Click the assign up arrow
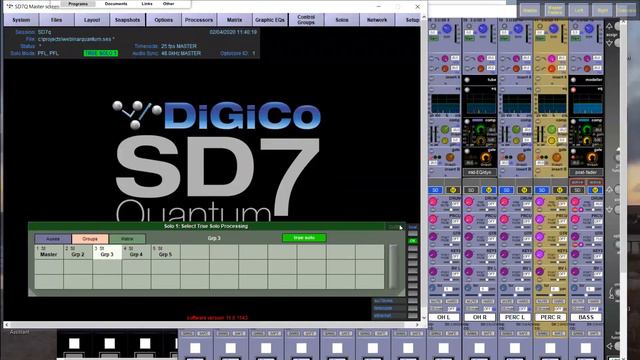Viewport: 640px width, 360px height. (609, 27)
